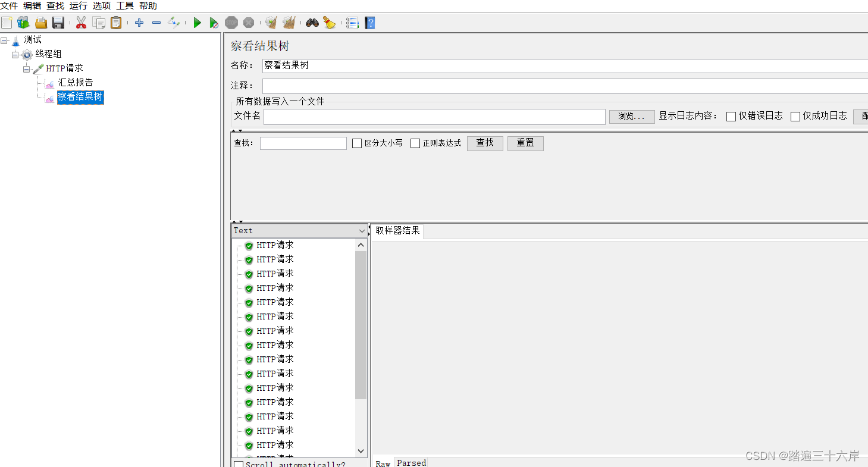Open the 编辑 menu
Image resolution: width=868 pixels, height=467 pixels.
[x=32, y=6]
